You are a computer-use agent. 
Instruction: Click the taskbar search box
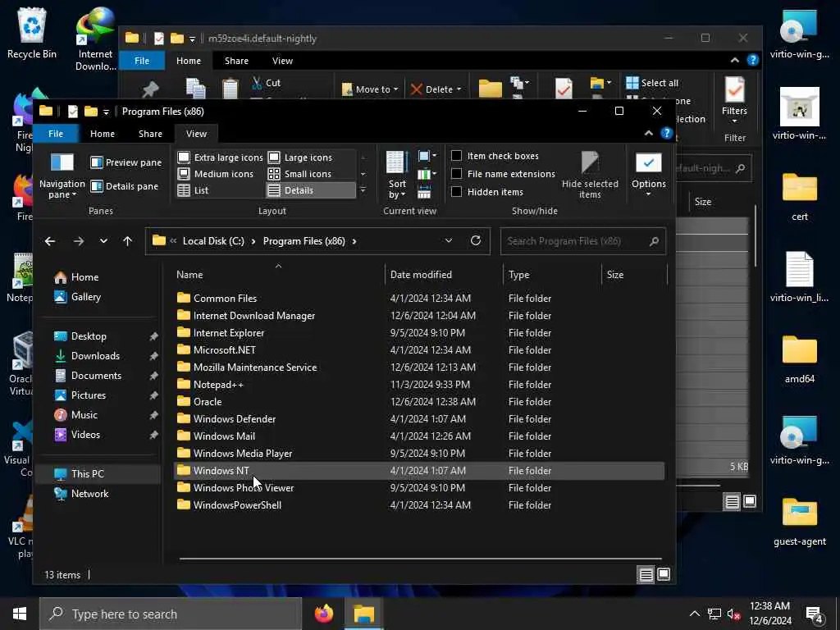171,614
